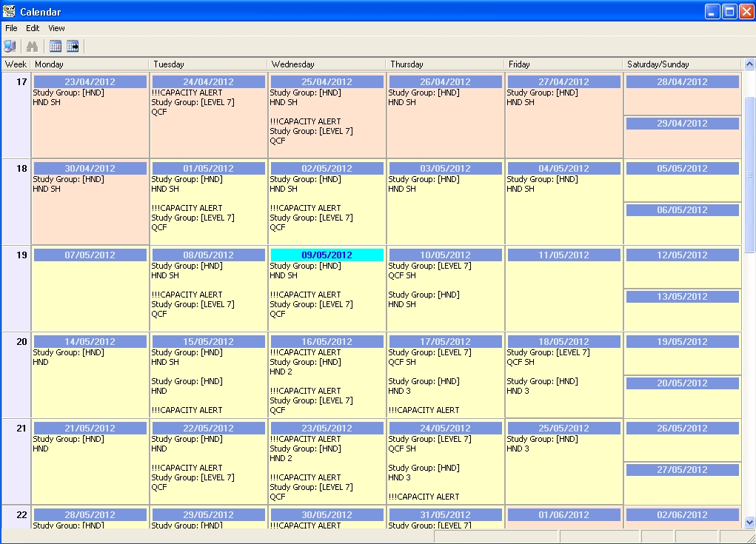The image size is (756, 544).
Task: Click HND SH entry on 04/05/2012
Action: pos(521,189)
